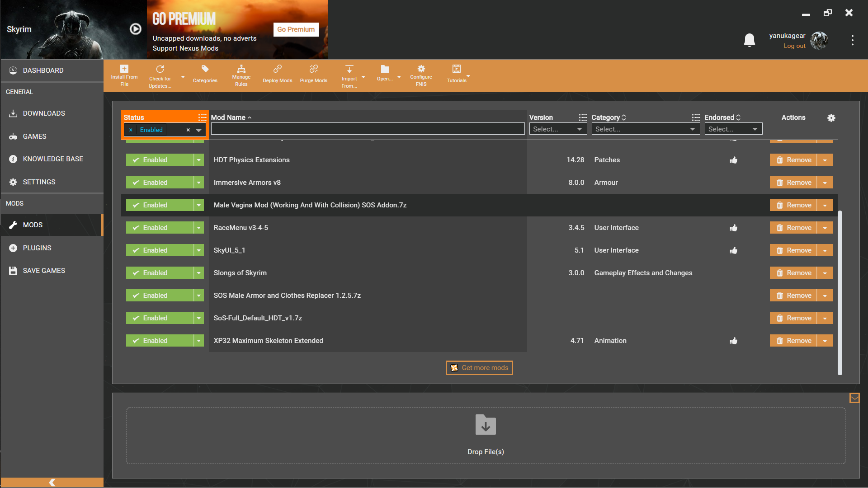Viewport: 868px width, 488px height.
Task: Toggle Enabled status for Immersive Armors v8
Action: [160, 183]
